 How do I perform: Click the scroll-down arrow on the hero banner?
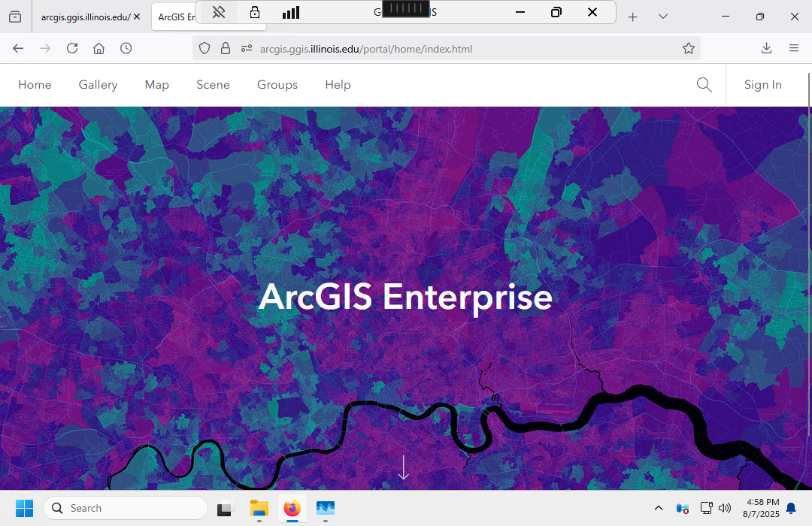click(x=403, y=467)
